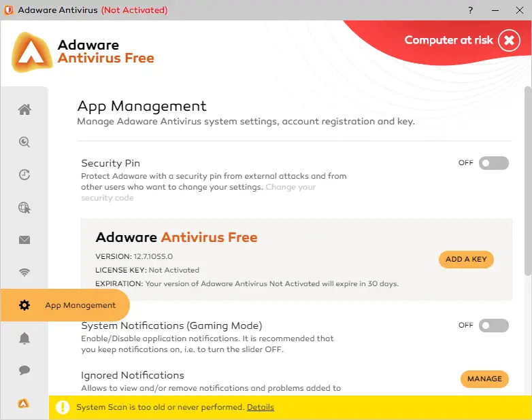Click the large Adaware Antivirus logo

tap(32, 52)
